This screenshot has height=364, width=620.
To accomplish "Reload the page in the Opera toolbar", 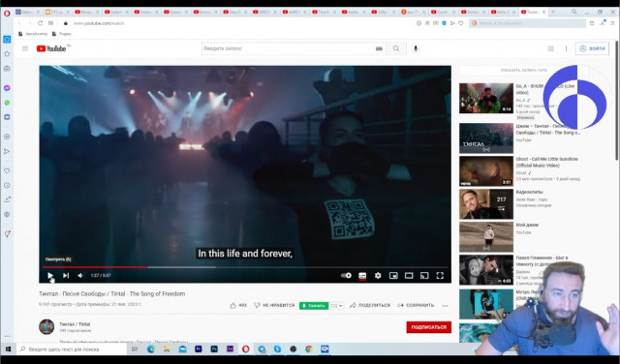I will [40, 23].
